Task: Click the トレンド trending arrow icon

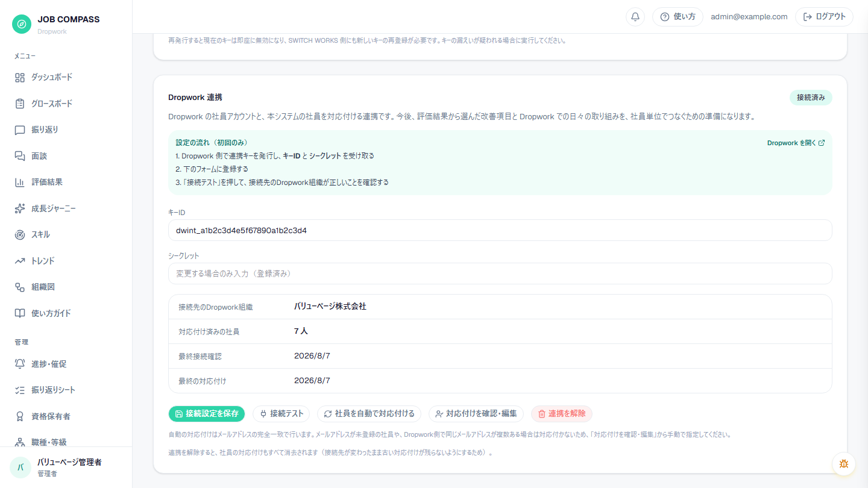Action: [20, 261]
